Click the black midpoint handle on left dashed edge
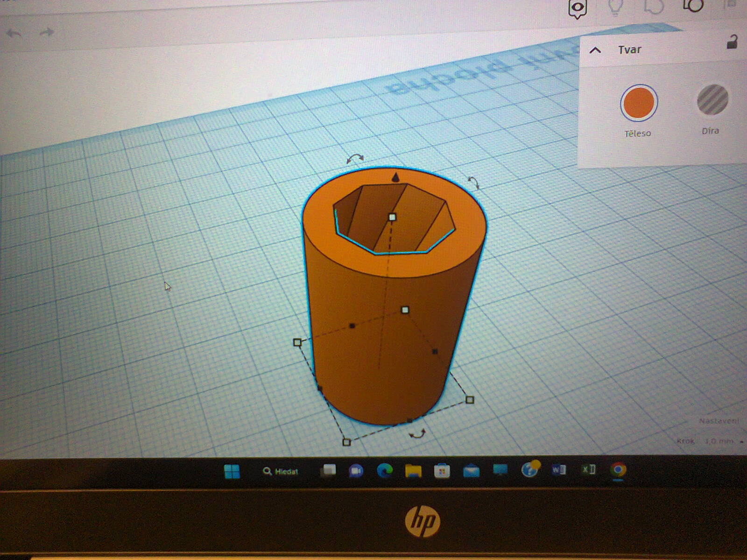This screenshot has height=560, width=747. tap(320, 388)
